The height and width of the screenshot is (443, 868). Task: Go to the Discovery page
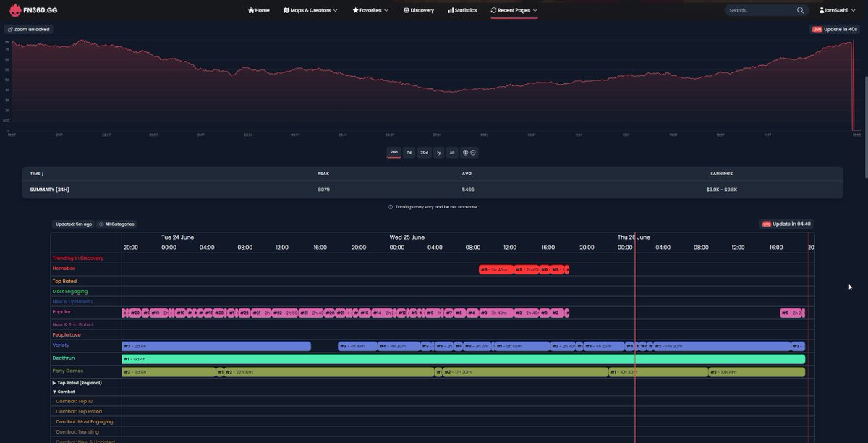tap(419, 10)
